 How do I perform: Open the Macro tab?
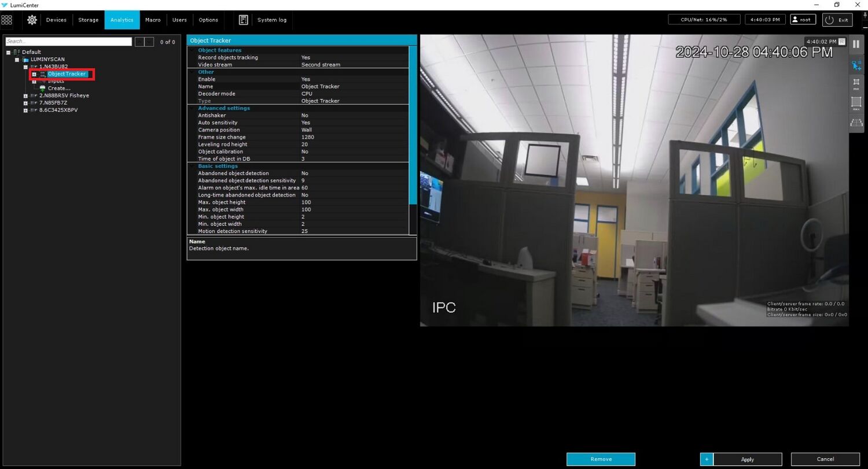coord(153,20)
